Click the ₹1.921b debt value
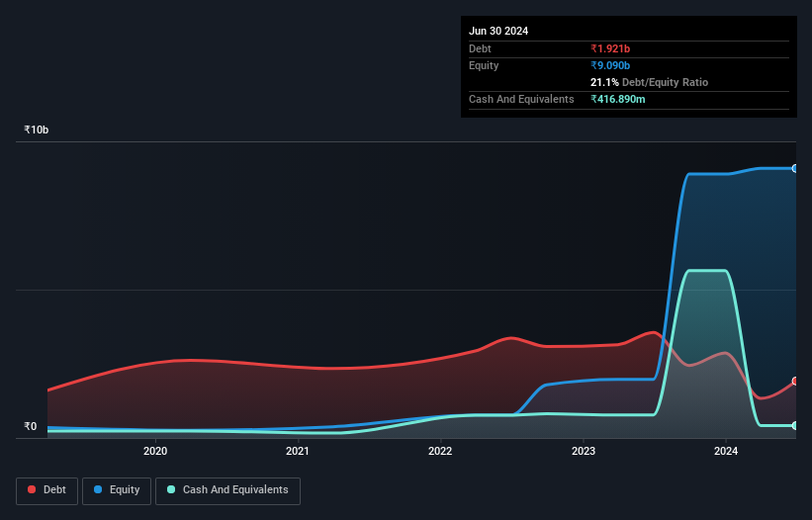Image resolution: width=812 pixels, height=520 pixels. (x=610, y=48)
